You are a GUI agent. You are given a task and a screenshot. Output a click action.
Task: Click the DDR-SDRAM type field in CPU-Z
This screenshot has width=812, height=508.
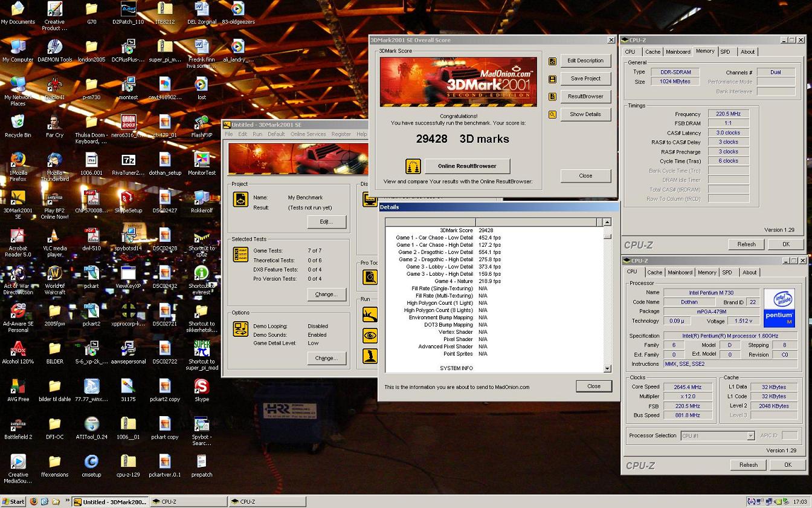click(675, 72)
